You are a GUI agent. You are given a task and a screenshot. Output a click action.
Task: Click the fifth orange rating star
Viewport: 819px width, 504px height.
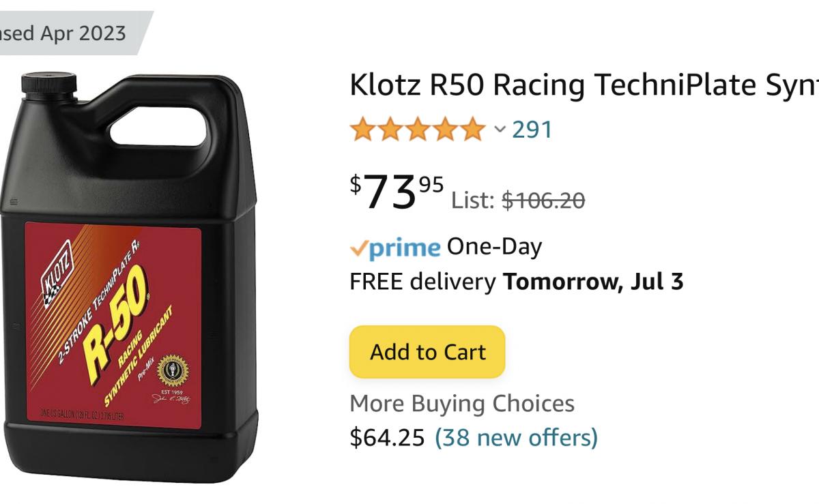click(x=471, y=129)
